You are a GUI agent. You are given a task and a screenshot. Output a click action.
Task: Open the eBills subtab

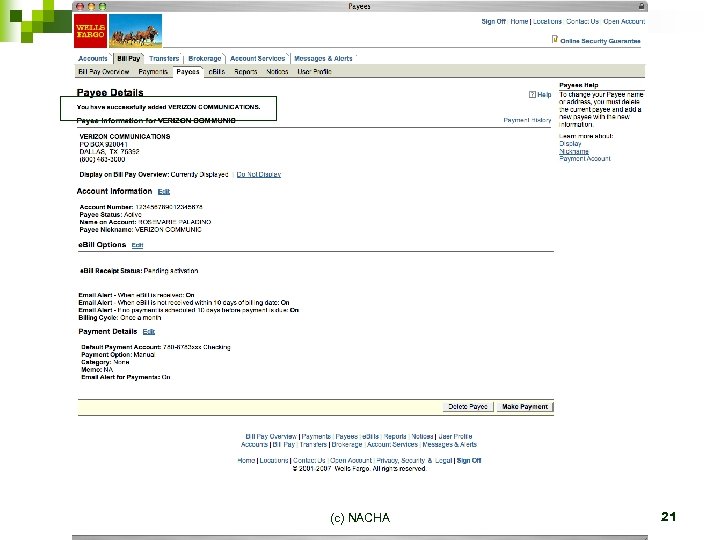(217, 72)
